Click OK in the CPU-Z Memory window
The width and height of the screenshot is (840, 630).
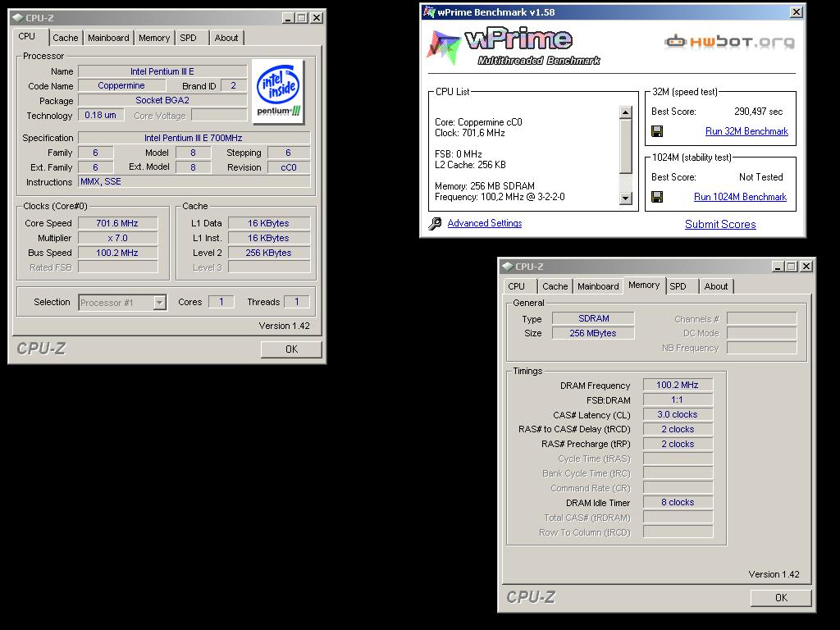pos(781,598)
